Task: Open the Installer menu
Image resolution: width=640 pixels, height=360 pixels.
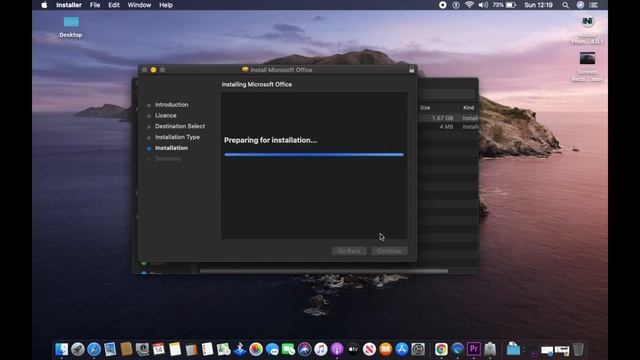Action: pyautogui.click(x=69, y=5)
